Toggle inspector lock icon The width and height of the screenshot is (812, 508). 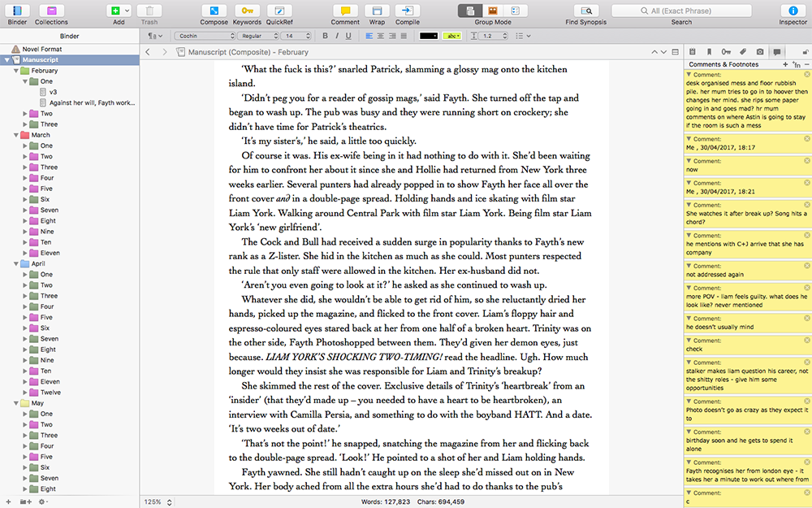coord(806,52)
